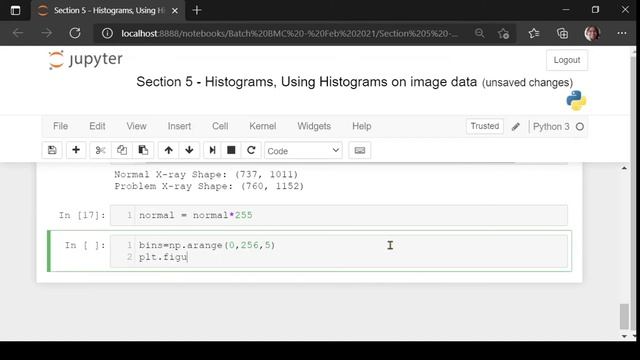The width and height of the screenshot is (640, 360).
Task: Rename notebook by clicking its title
Action: [x=307, y=82]
